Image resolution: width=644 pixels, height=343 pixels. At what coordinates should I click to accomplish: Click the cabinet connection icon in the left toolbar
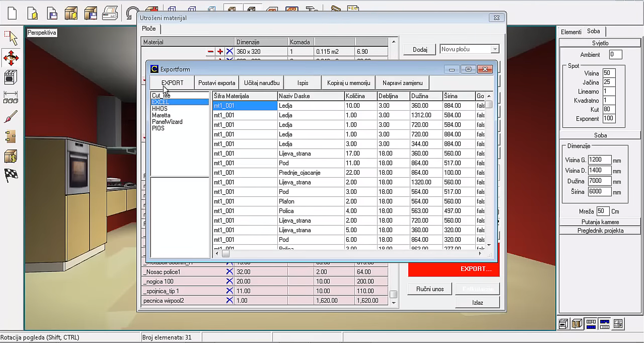(x=11, y=137)
